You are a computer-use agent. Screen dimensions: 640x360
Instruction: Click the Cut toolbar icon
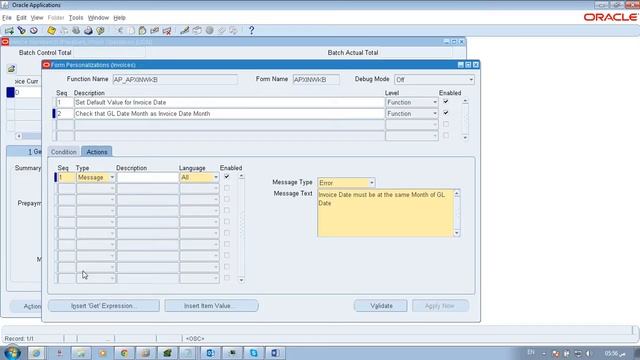(120, 31)
